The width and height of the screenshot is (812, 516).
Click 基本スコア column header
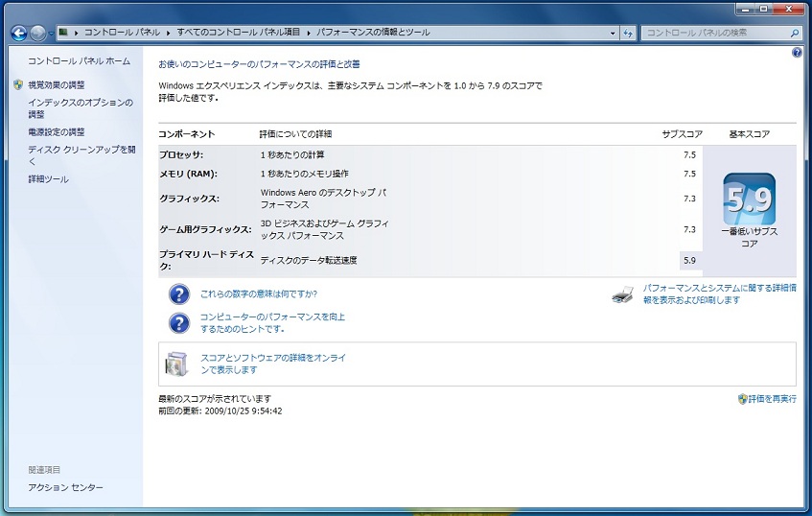[750, 134]
